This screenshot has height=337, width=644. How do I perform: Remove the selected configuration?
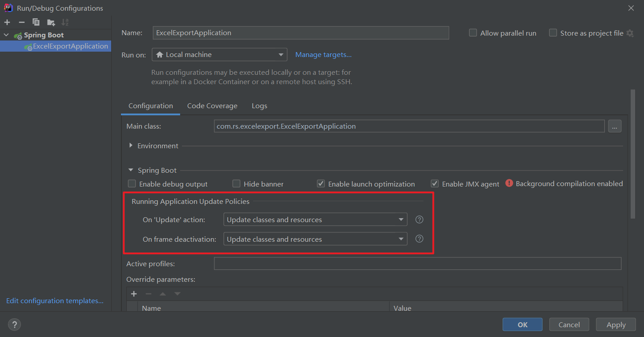point(21,22)
